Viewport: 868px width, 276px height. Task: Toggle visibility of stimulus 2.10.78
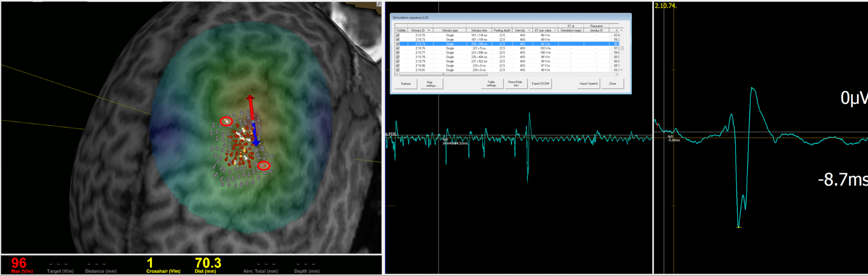[x=398, y=57]
